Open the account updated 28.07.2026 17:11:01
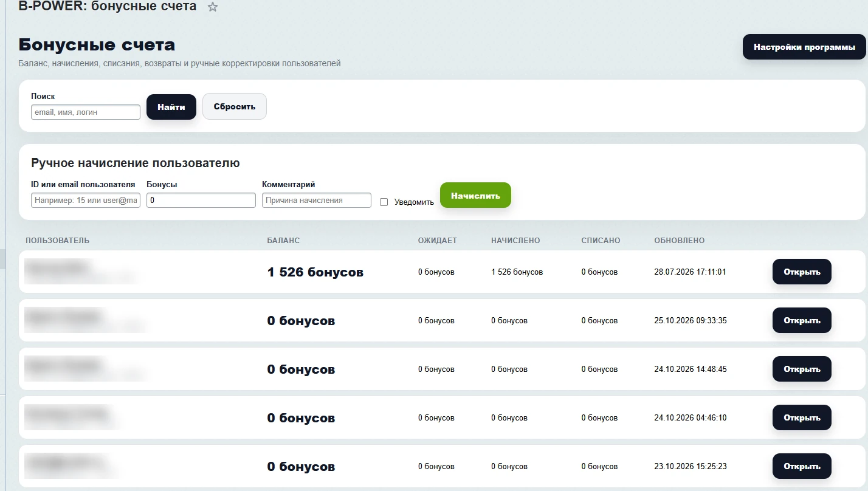Screen dimensions: 868x491 pos(802,272)
